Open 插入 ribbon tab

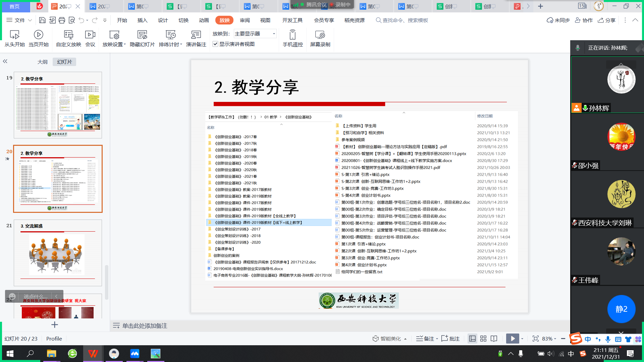(142, 20)
